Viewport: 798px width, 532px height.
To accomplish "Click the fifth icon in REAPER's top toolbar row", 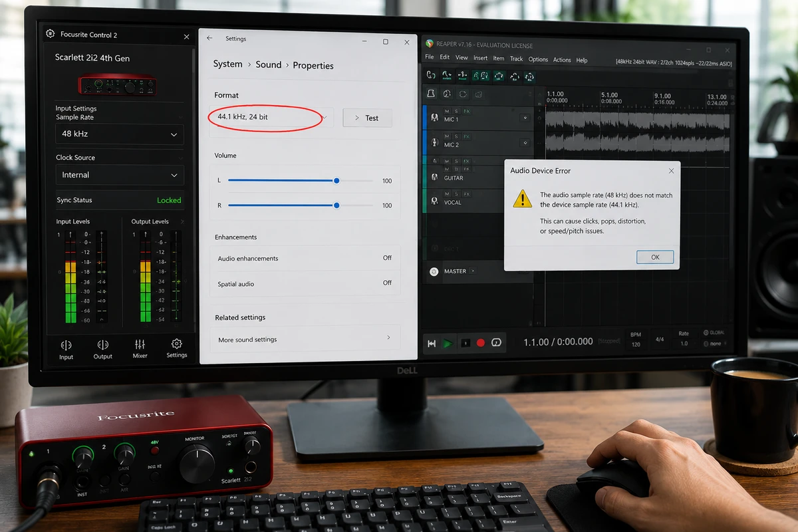I will (497, 76).
